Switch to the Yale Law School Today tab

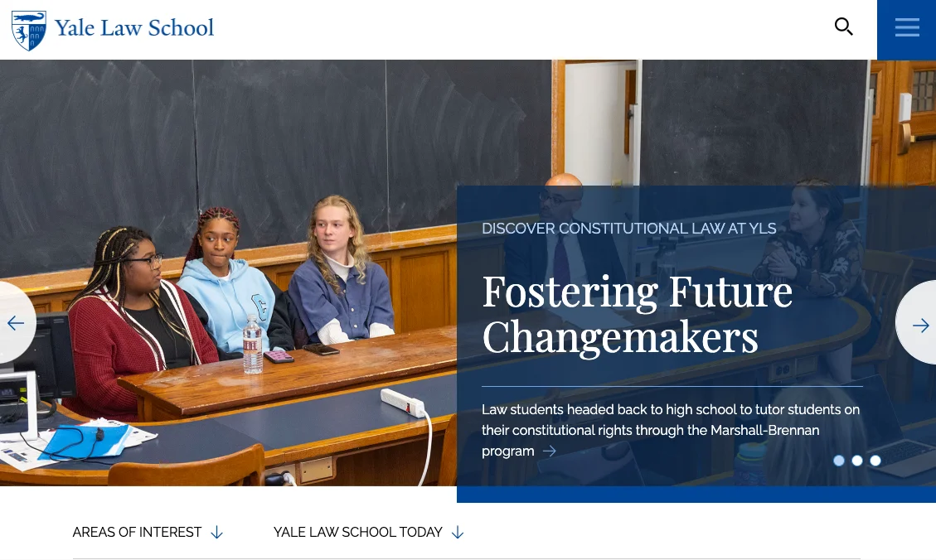click(x=358, y=533)
